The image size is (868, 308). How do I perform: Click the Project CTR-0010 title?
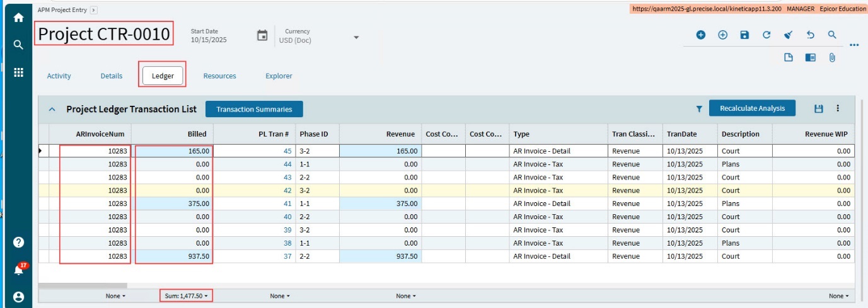coord(104,34)
